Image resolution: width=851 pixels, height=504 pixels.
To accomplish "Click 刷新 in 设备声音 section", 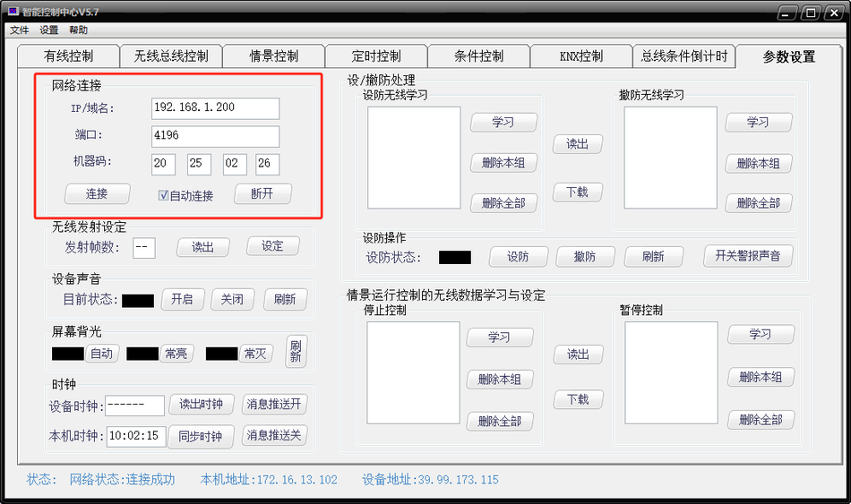I will (x=285, y=299).
